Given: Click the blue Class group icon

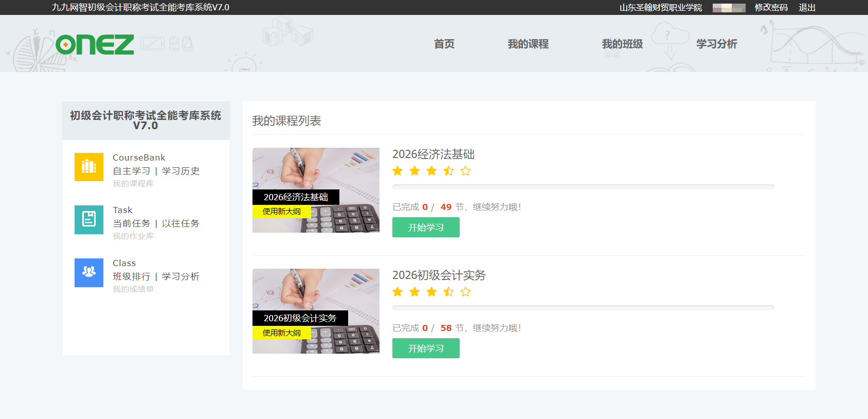Looking at the screenshot, I should [x=88, y=272].
